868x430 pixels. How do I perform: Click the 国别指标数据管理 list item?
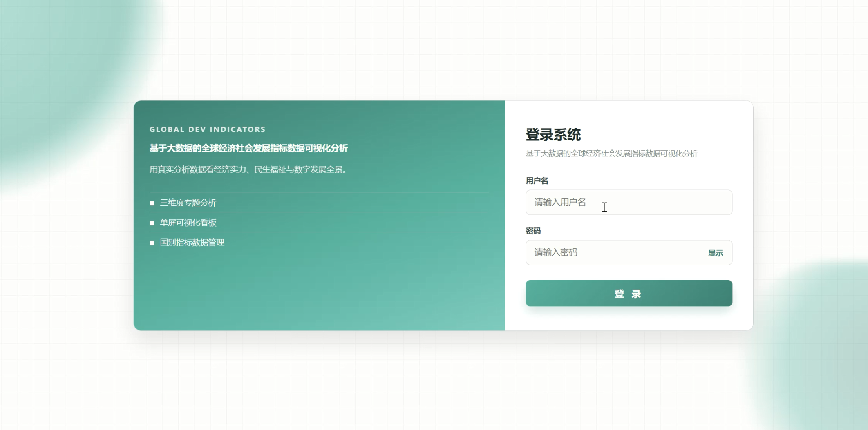point(319,243)
